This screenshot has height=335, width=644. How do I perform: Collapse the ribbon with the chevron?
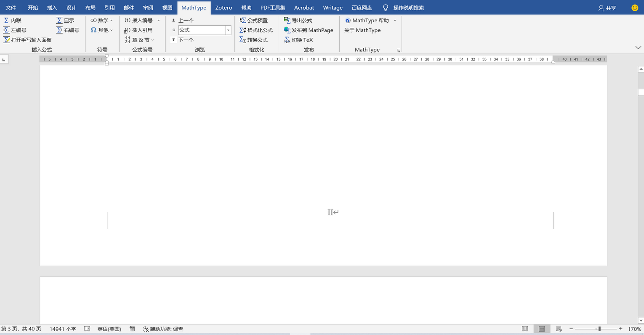point(638,48)
